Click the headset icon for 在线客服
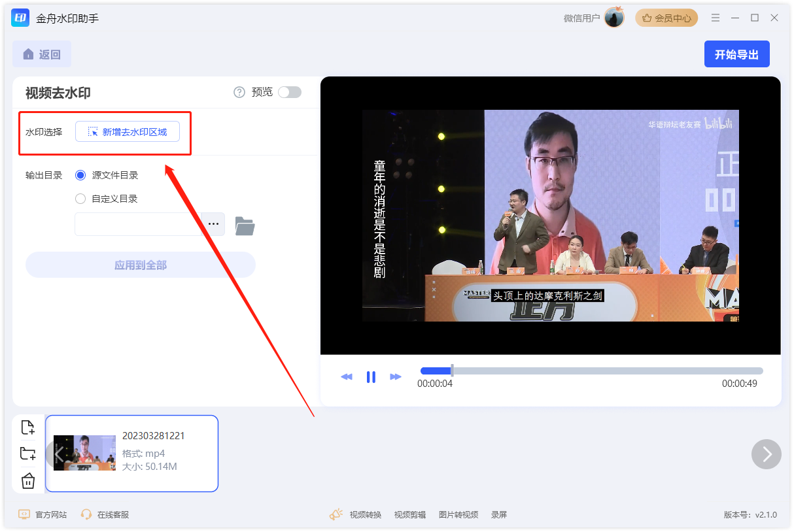Image resolution: width=794 pixels, height=532 pixels. (x=86, y=514)
